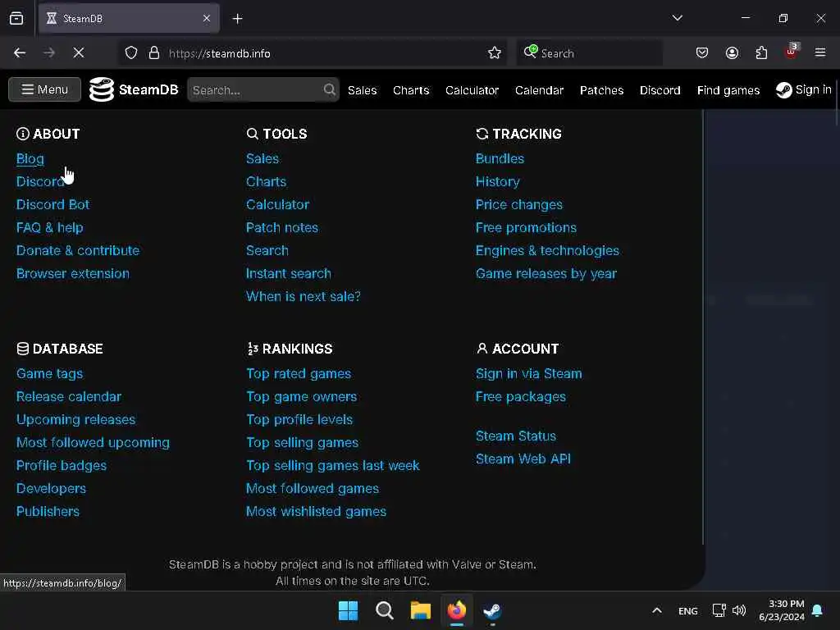Open Find games in the top navigation
This screenshot has height=630, width=840.
coord(728,90)
